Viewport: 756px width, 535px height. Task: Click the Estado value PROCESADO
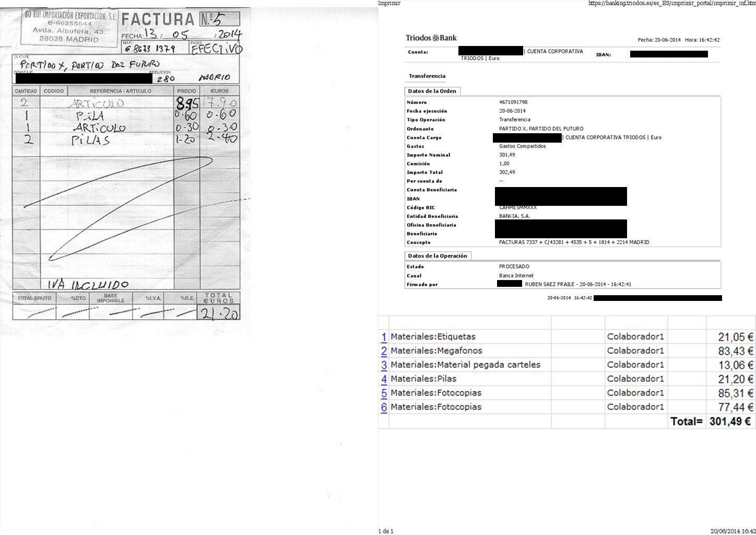514,267
